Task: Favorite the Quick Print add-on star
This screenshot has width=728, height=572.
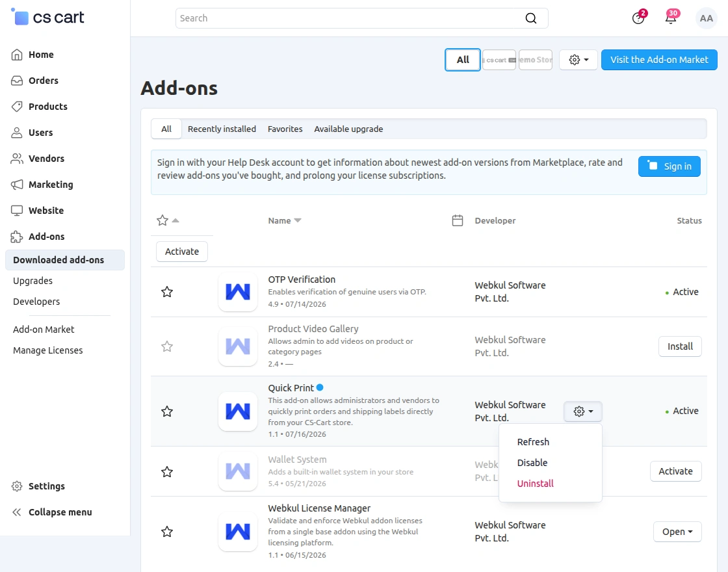Action: point(167,411)
